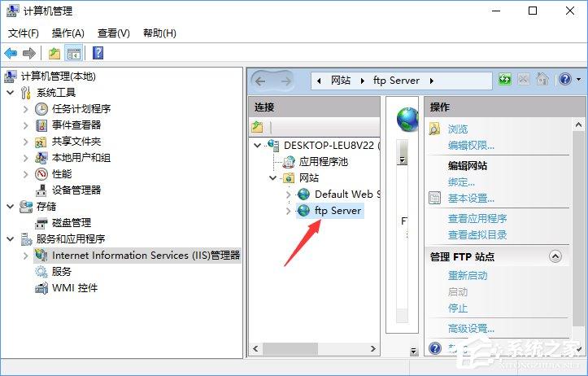Collapse the 系统工具 tree node
The height and width of the screenshot is (376, 588).
coord(11,92)
